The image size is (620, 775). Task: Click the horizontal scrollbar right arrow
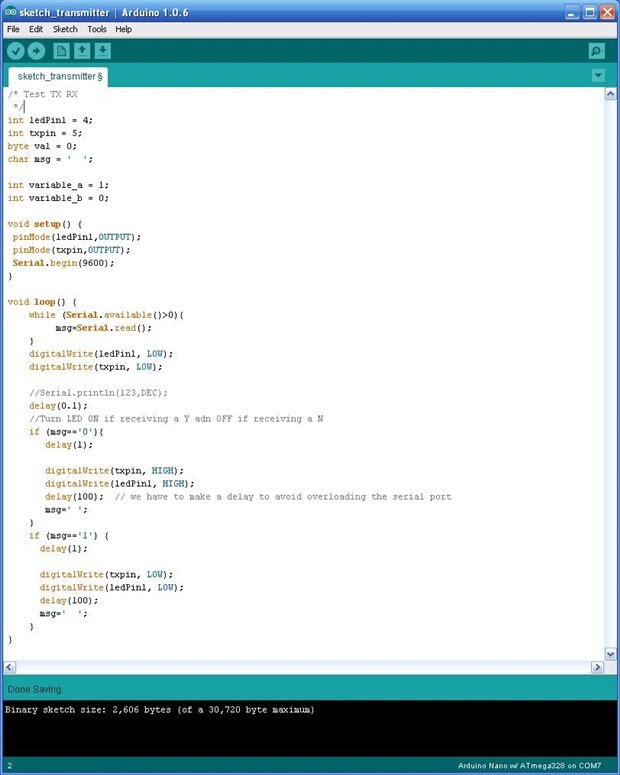pyautogui.click(x=597, y=667)
